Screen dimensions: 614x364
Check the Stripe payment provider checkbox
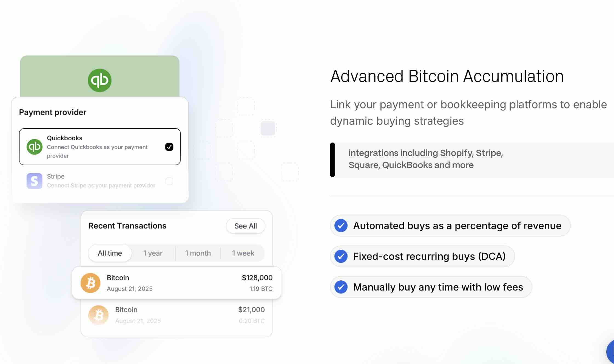click(x=169, y=181)
